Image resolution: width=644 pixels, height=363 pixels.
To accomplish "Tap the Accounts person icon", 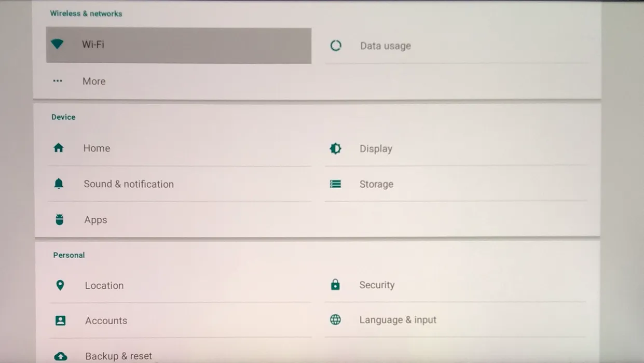I will click(61, 320).
